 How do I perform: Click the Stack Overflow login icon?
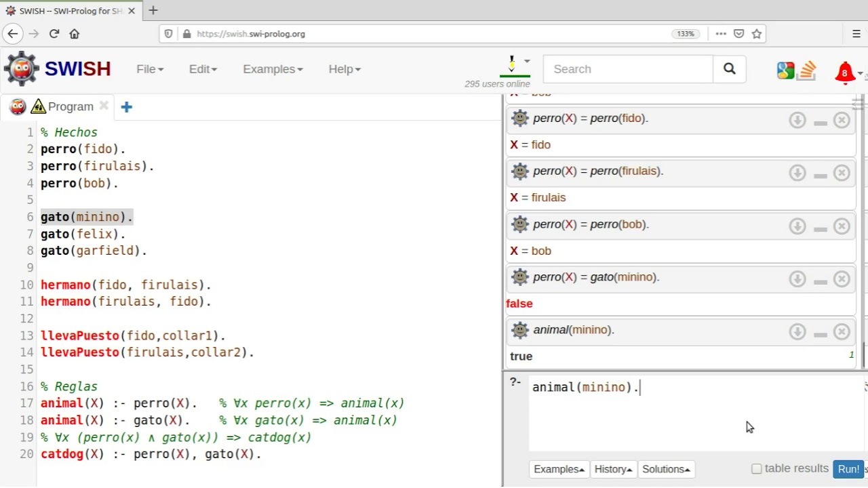[806, 70]
